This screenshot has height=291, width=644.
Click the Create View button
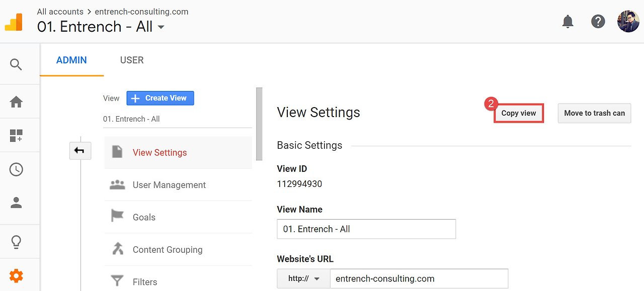coord(160,98)
